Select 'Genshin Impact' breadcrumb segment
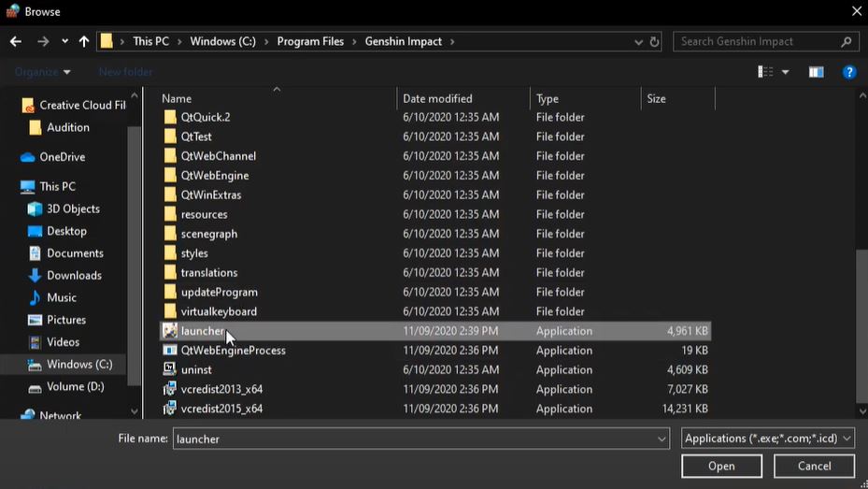 (403, 41)
